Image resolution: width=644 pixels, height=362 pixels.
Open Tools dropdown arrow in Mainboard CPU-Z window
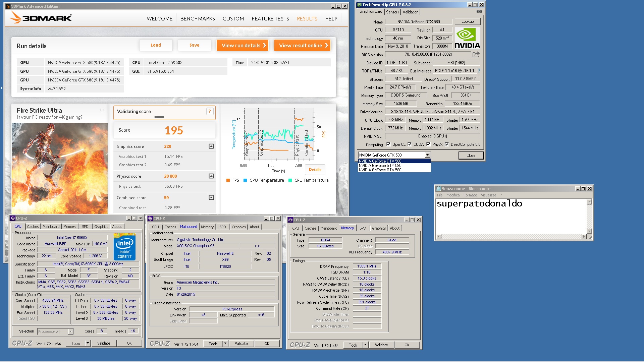(x=225, y=344)
